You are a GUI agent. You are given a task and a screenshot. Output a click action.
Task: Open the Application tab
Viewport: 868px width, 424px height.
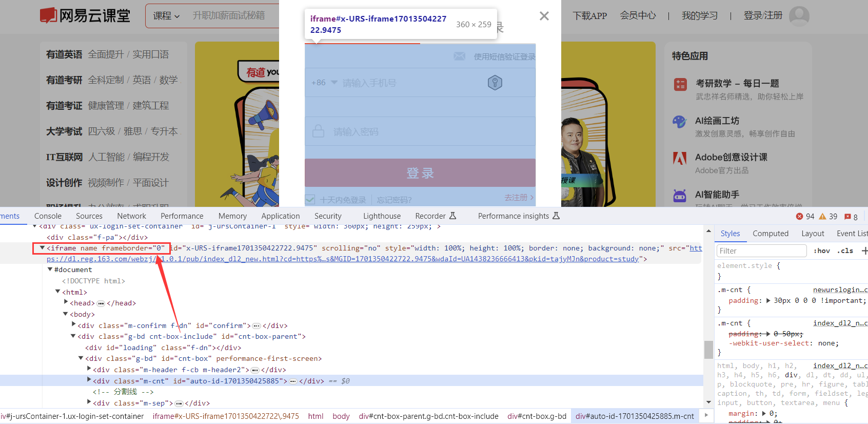pos(281,216)
